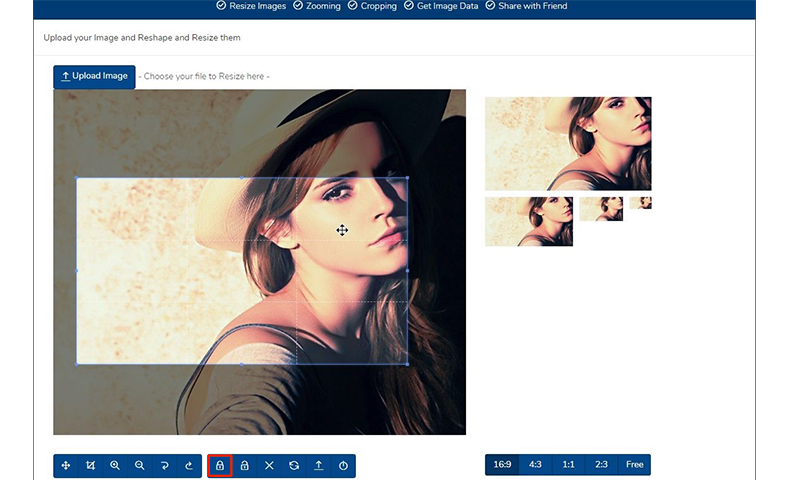Image resolution: width=790 pixels, height=480 pixels.
Task: Click the crop box top-edge middle handle
Action: pyautogui.click(x=242, y=178)
